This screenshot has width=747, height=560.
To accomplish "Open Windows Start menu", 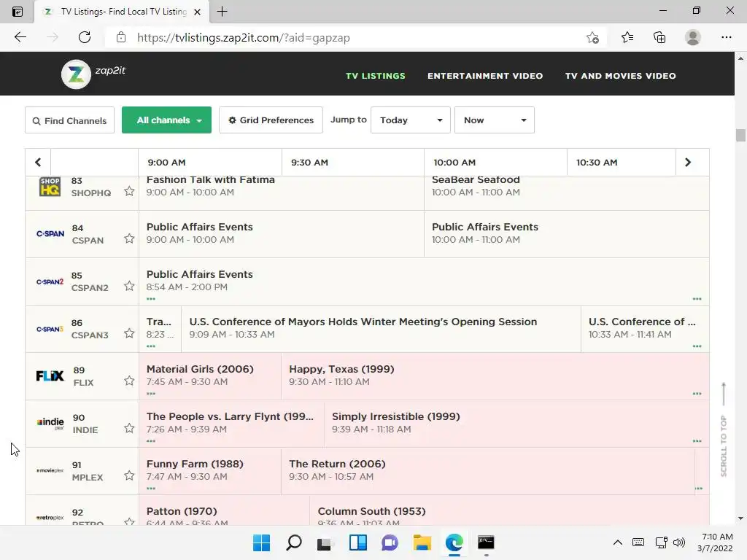I will click(261, 542).
